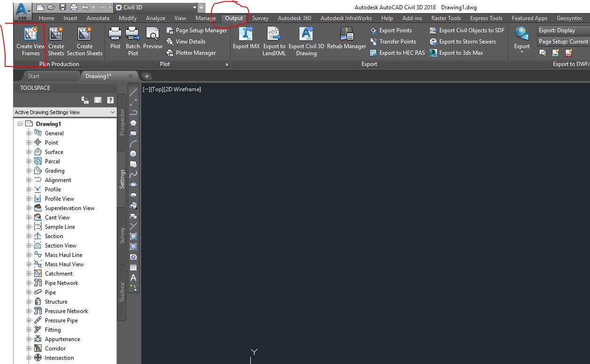The image size is (590, 364).
Task: Click the Export to PDF icon
Action: pos(568,53)
